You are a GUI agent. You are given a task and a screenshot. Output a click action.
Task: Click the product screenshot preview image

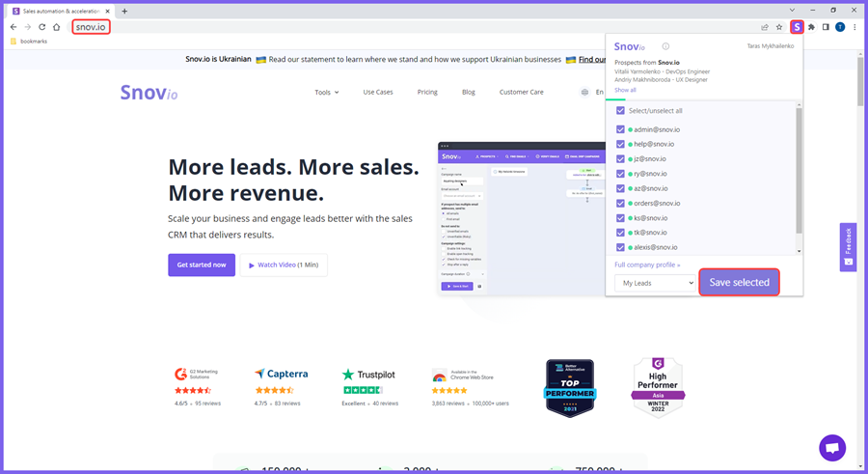tap(521, 219)
